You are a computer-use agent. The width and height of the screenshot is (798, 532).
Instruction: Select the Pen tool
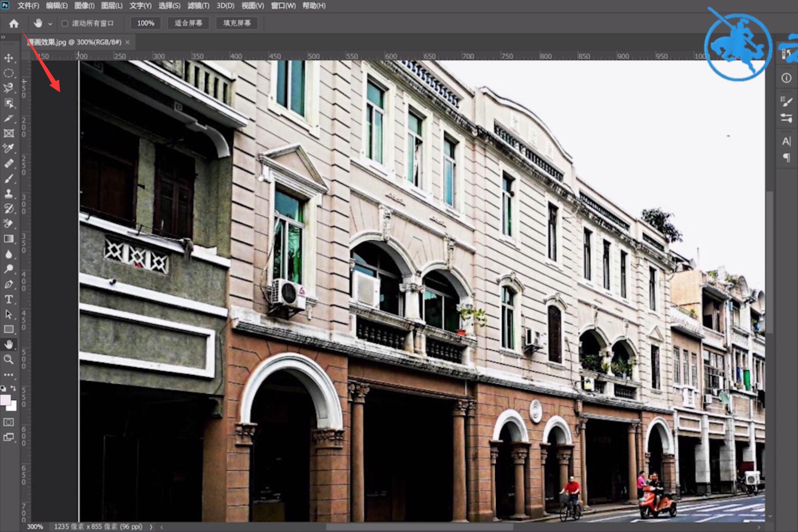tap(9, 284)
